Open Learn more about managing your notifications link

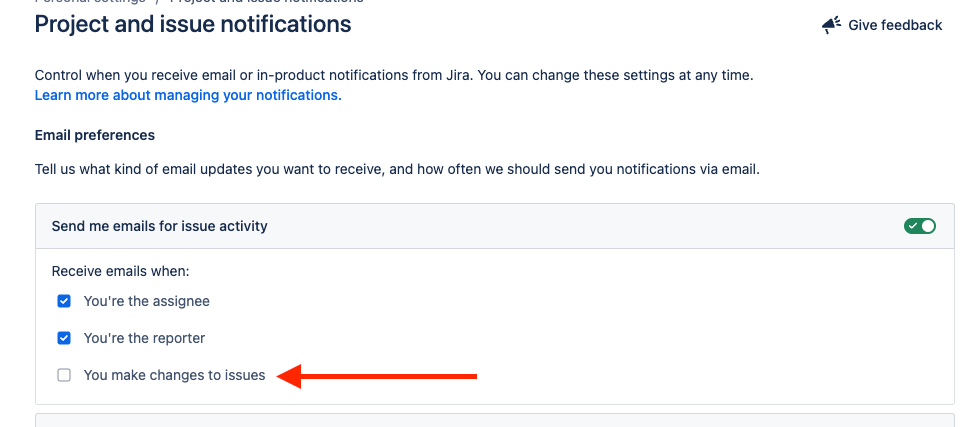click(x=188, y=95)
